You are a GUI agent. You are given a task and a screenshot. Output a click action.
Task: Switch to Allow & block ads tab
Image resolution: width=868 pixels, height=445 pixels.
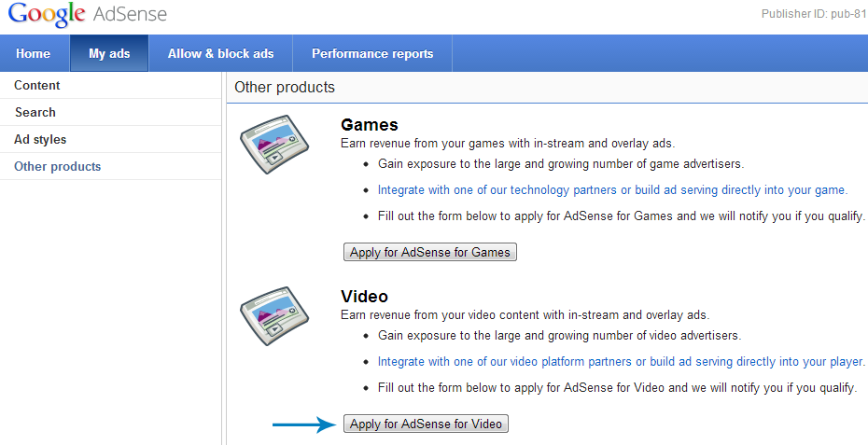point(221,54)
